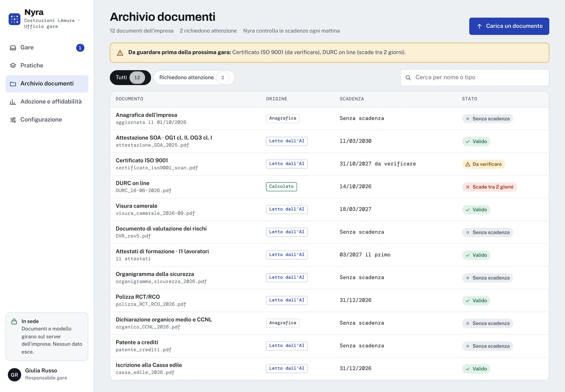
Task: Click the magnifier icon in search box
Action: pyautogui.click(x=408, y=78)
